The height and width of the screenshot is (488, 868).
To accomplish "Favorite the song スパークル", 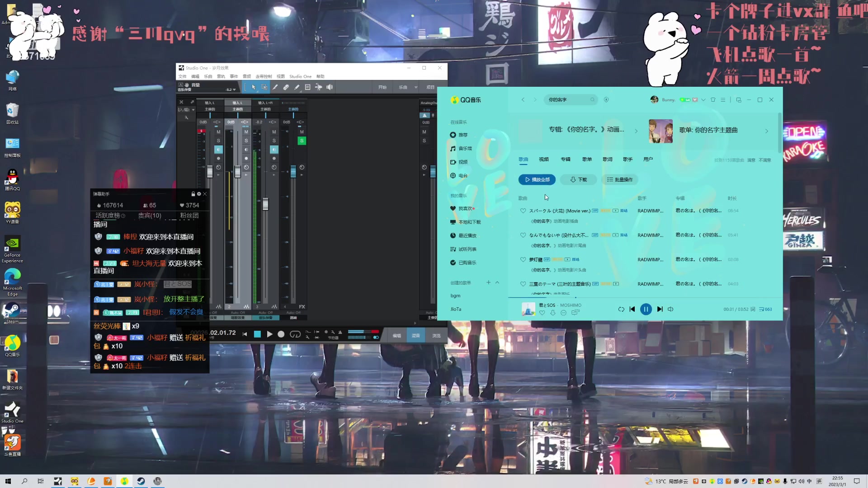I will 523,211.
